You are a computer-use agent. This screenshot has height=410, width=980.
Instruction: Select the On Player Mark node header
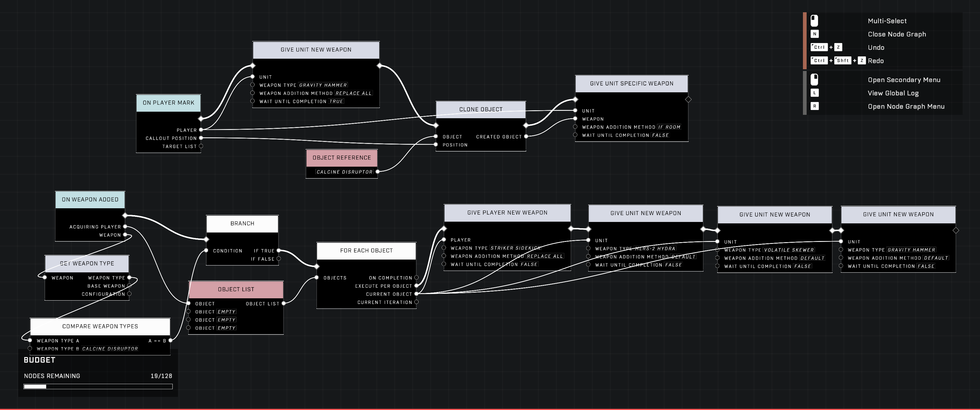(x=169, y=103)
